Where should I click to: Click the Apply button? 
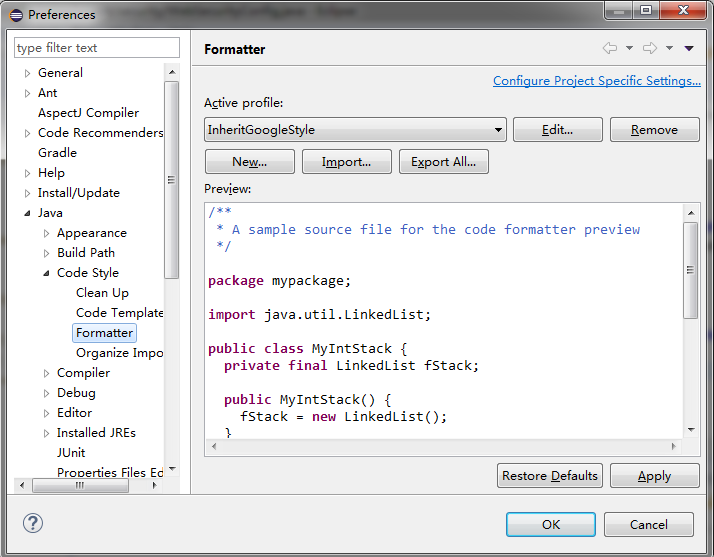coord(654,475)
